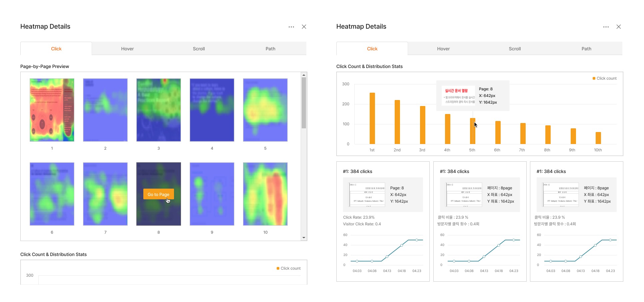644x302 pixels.
Task: Select page 1 heatmap thumbnail
Action: coord(52,110)
